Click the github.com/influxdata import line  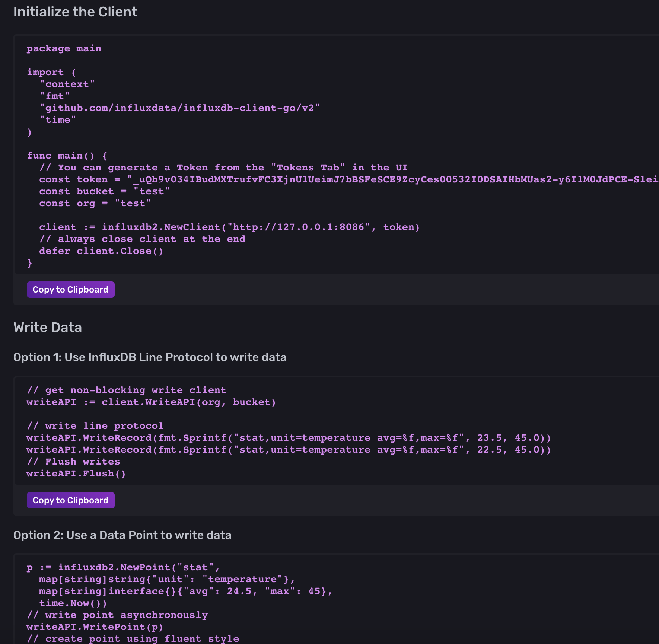[180, 108]
